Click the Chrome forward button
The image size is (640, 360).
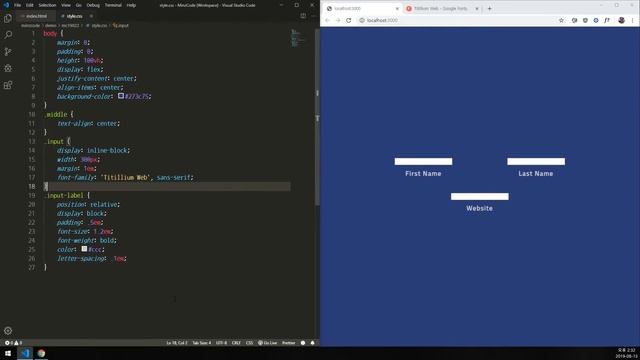pos(338,20)
